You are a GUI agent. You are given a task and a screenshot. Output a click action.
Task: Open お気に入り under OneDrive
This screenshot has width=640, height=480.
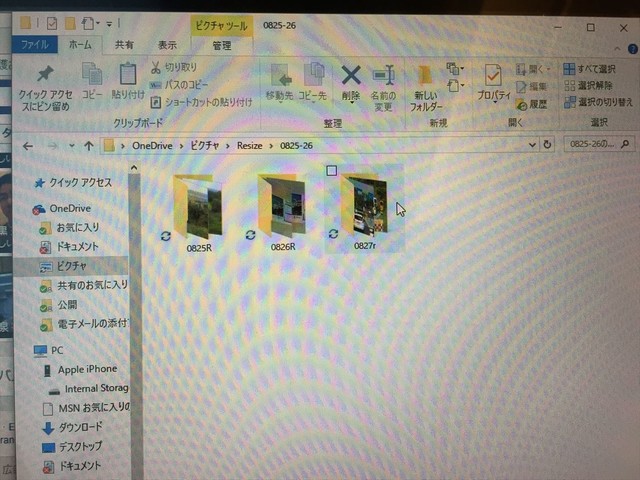click(x=69, y=227)
